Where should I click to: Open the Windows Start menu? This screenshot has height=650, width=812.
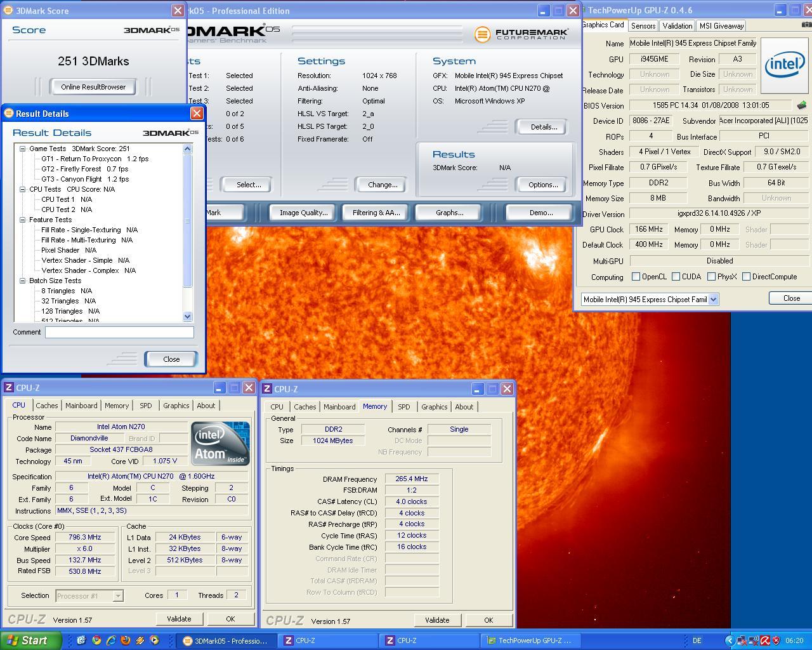click(x=30, y=640)
